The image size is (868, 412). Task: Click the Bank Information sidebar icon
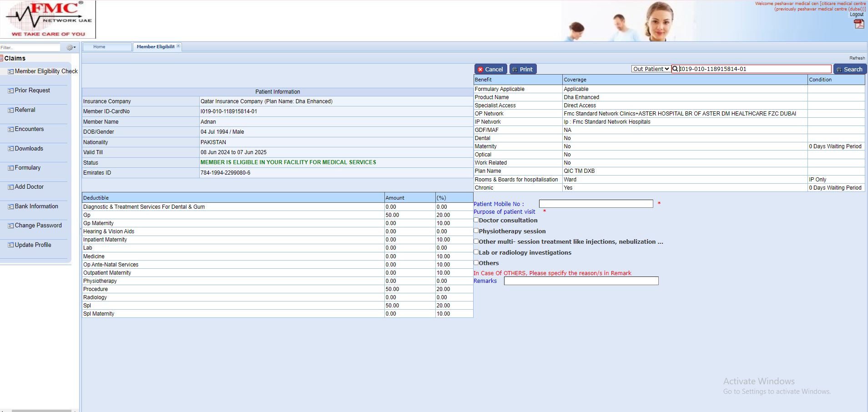click(10, 206)
